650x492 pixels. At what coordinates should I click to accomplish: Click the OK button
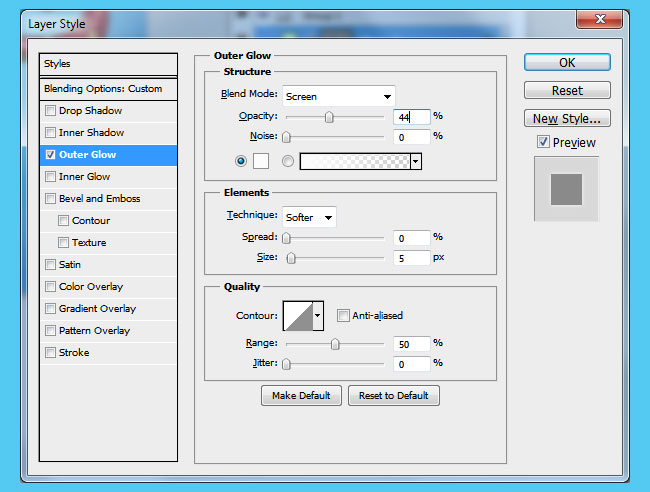click(x=567, y=62)
